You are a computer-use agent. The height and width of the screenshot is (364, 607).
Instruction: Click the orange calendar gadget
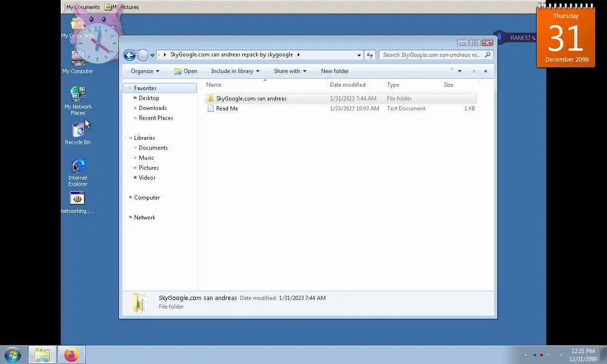point(566,37)
